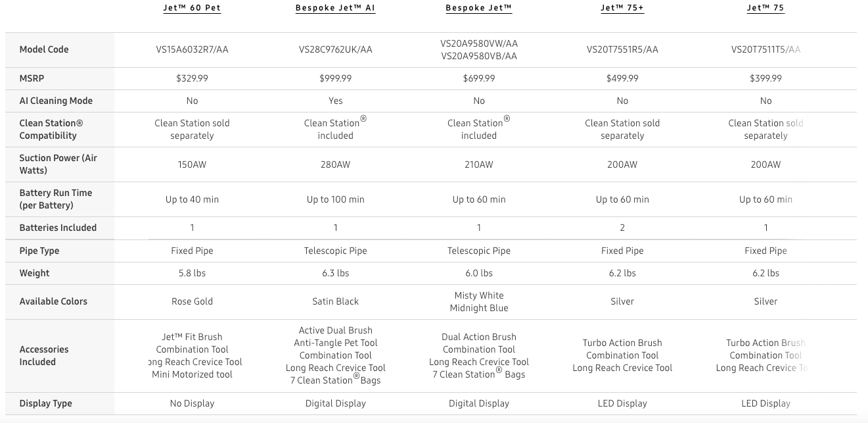Image resolution: width=868 pixels, height=423 pixels.
Task: Select the Up to 100 min cell
Action: (x=335, y=199)
